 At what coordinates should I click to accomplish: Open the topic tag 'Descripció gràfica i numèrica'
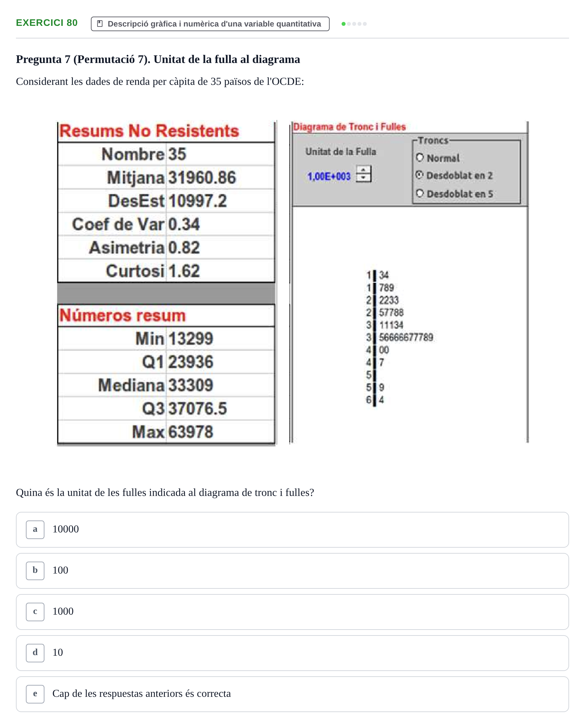[x=210, y=24]
